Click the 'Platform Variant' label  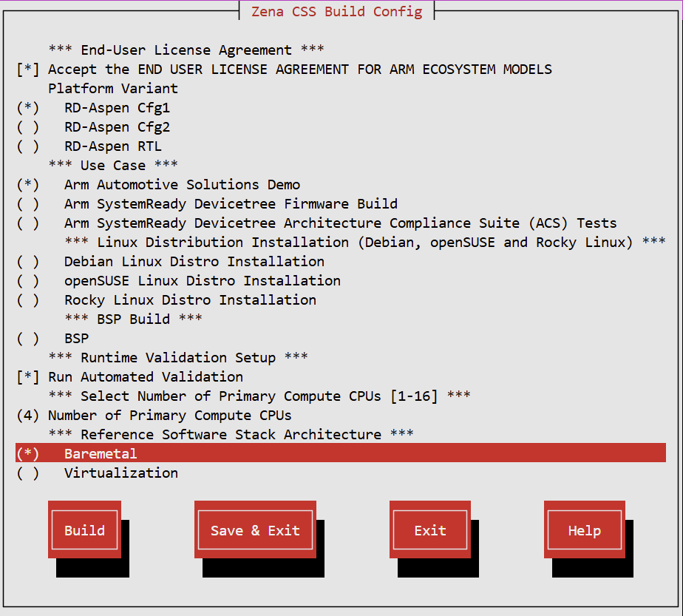click(x=113, y=89)
